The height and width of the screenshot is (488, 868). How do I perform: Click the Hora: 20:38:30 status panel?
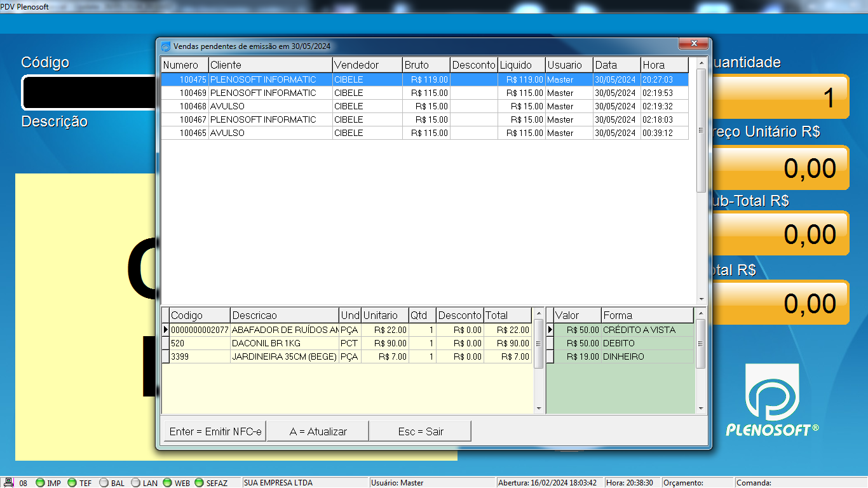tap(633, 483)
